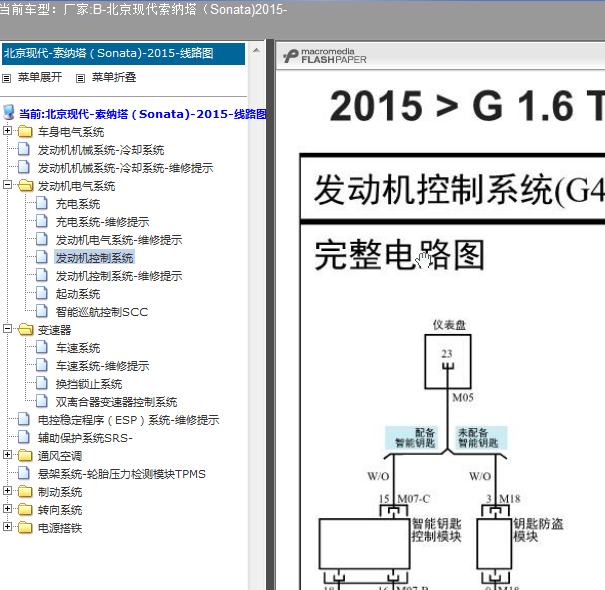Click the folder icon for 车身电气系统

25,132
